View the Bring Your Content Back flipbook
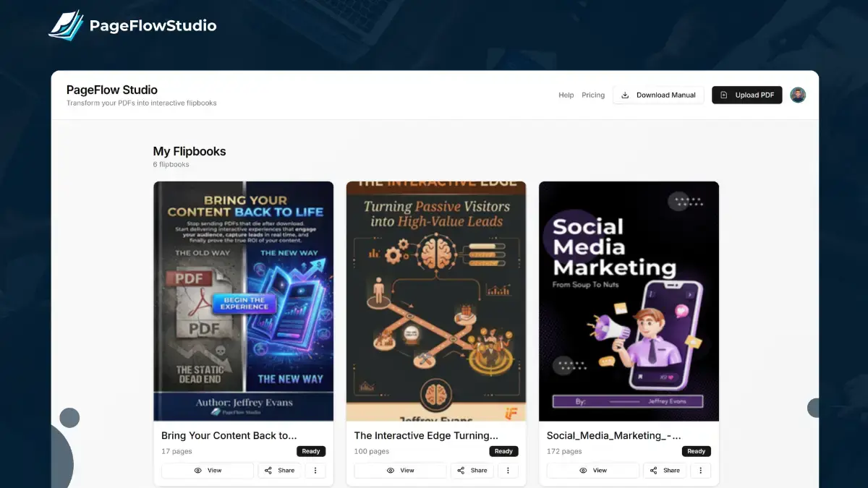Viewport: 868px width, 488px height. tap(208, 471)
